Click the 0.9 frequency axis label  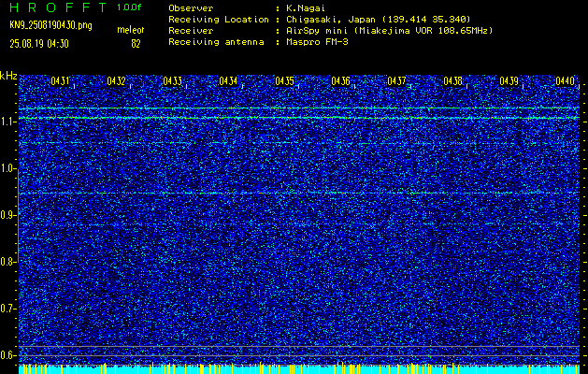[7, 215]
